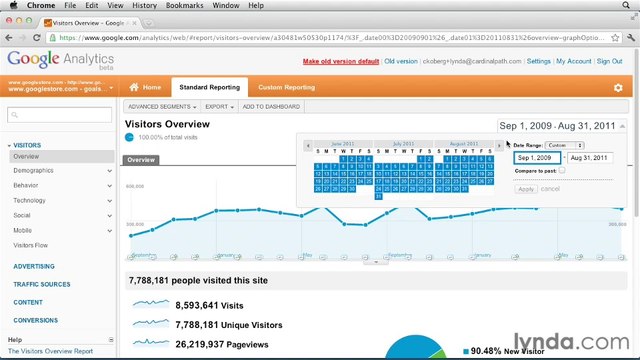Open the Advanced Segments dropdown
The image size is (640, 360).
(x=162, y=107)
